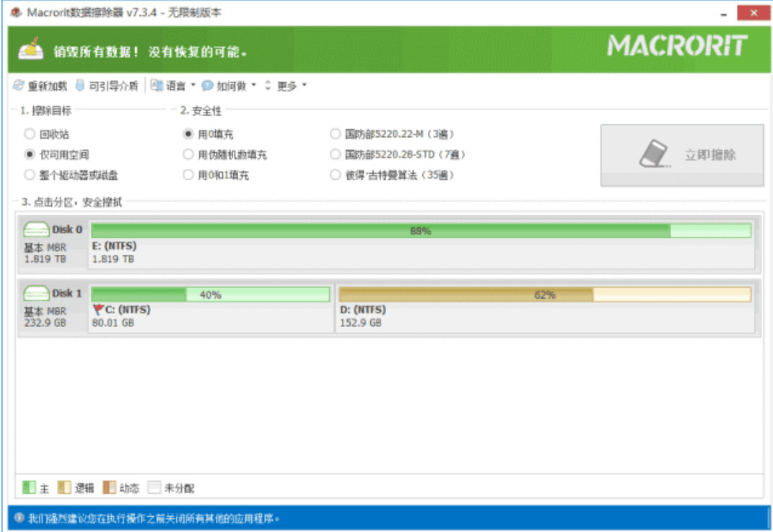Image resolution: width=773 pixels, height=532 pixels.
Task: Click the 语言 language globe icon
Action: pos(157,85)
